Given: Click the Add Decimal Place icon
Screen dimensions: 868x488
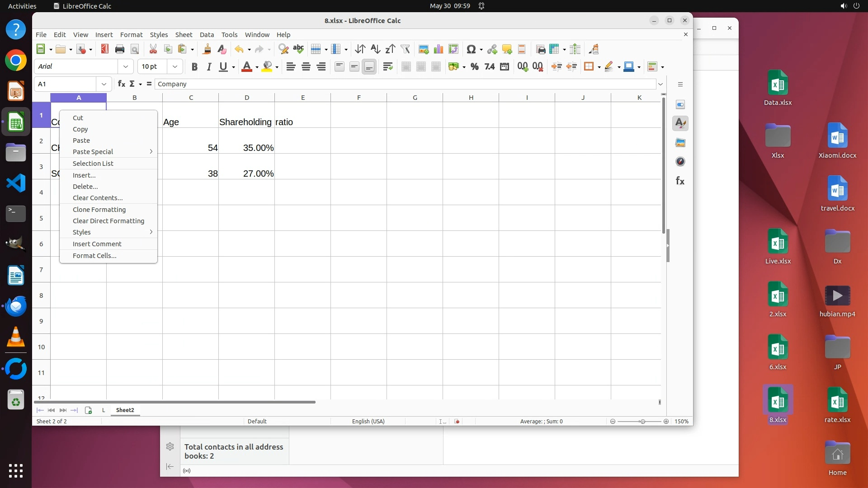Looking at the screenshot, I should tap(523, 67).
